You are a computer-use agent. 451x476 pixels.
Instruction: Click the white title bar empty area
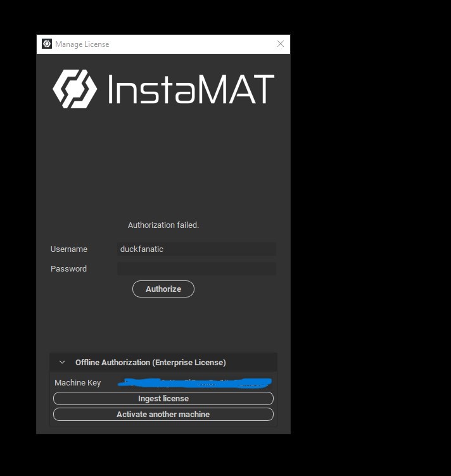tap(190, 44)
